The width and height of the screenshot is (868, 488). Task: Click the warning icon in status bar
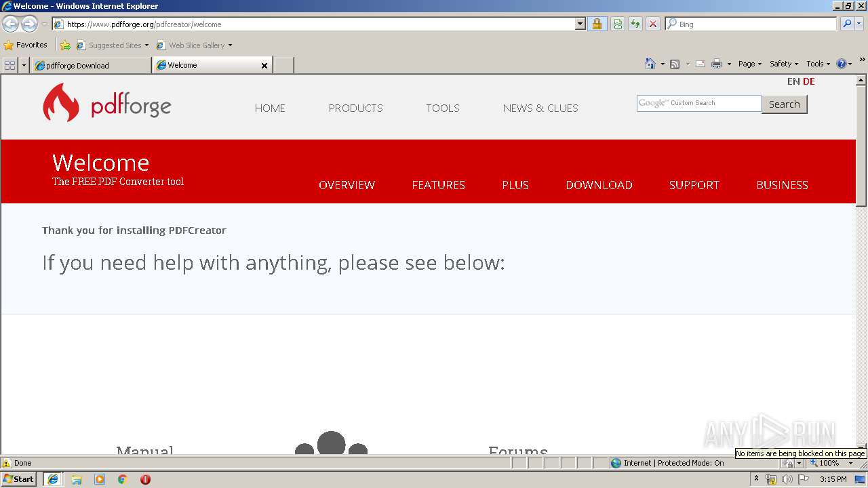7,464
